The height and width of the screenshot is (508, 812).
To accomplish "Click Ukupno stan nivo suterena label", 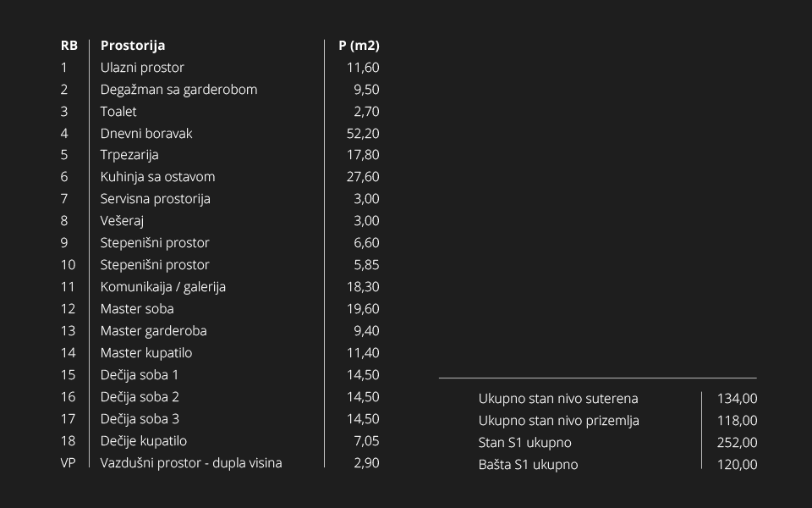I will [558, 399].
